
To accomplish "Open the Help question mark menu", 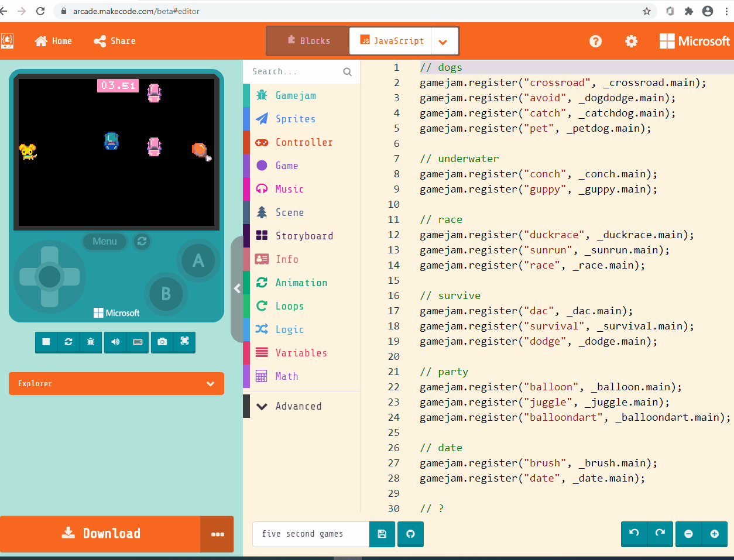I will [x=595, y=41].
